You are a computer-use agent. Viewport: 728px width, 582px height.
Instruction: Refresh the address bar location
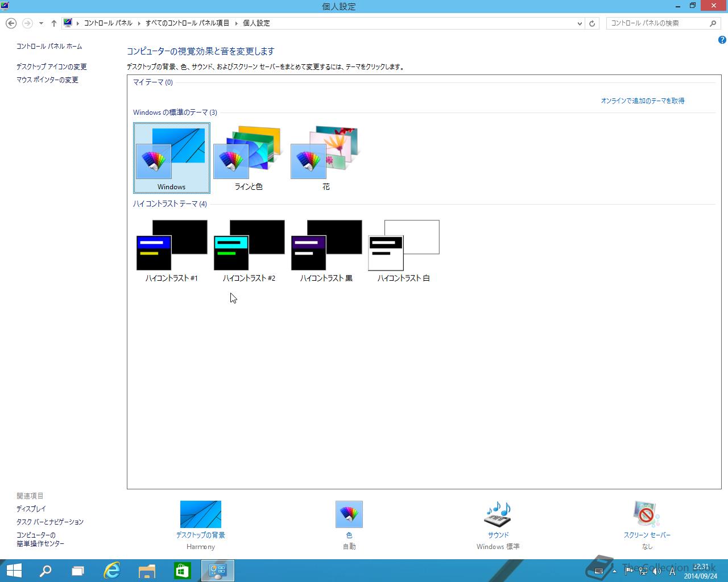tap(592, 23)
